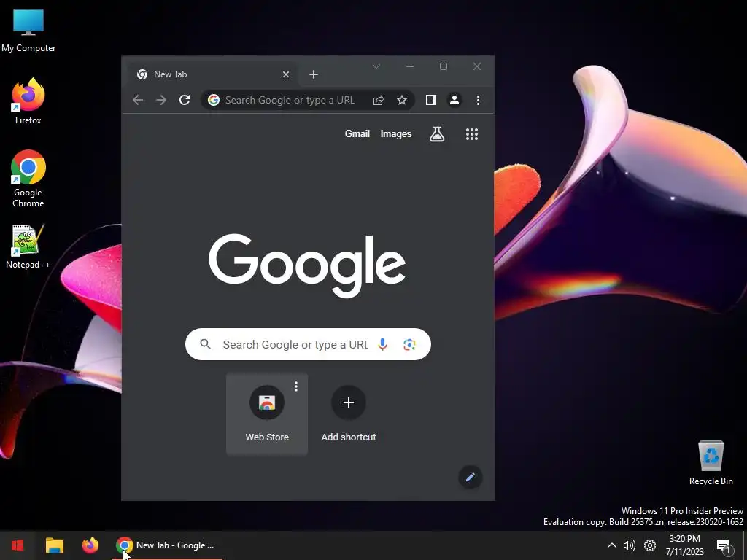This screenshot has width=747, height=560.
Task: Open My Computer desktop icon
Action: pyautogui.click(x=28, y=30)
